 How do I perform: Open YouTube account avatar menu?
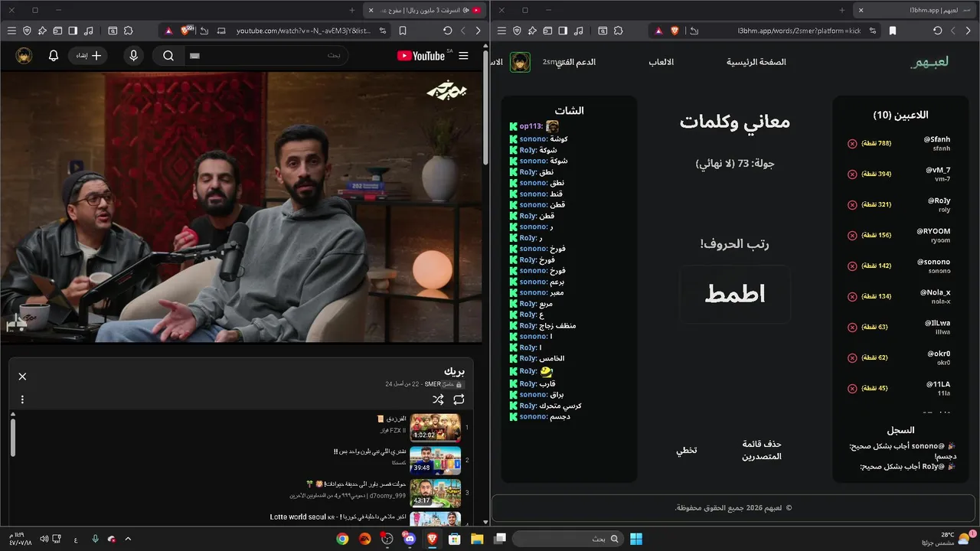(x=24, y=56)
